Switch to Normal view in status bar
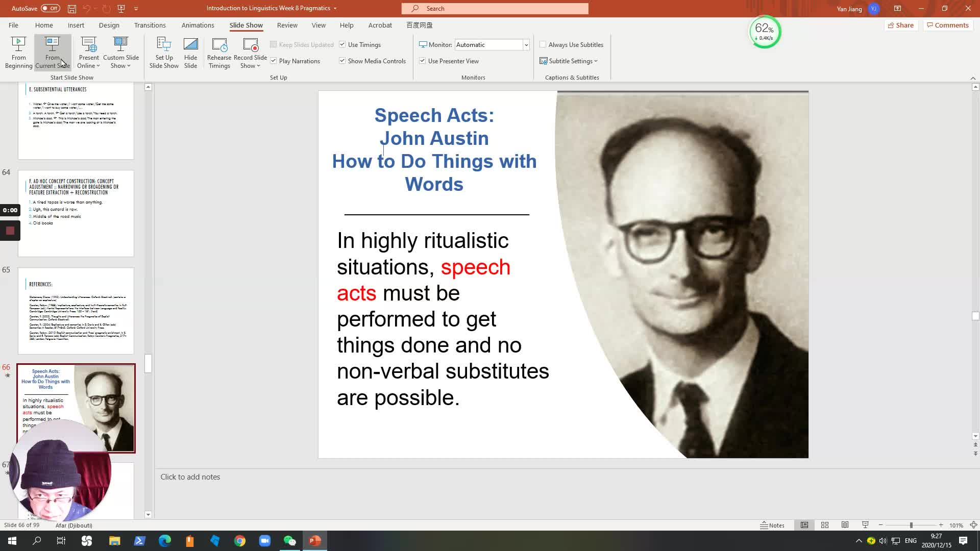 pos(804,525)
